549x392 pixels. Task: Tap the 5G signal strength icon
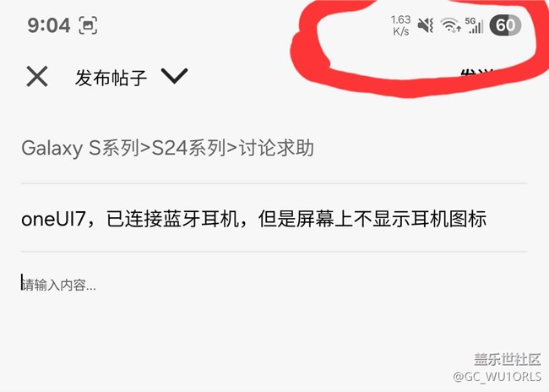(475, 25)
